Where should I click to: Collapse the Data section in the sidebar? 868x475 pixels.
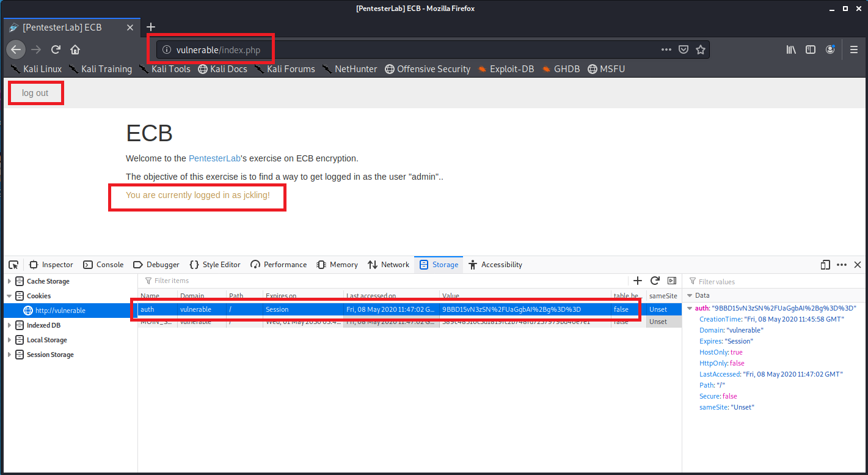(690, 295)
